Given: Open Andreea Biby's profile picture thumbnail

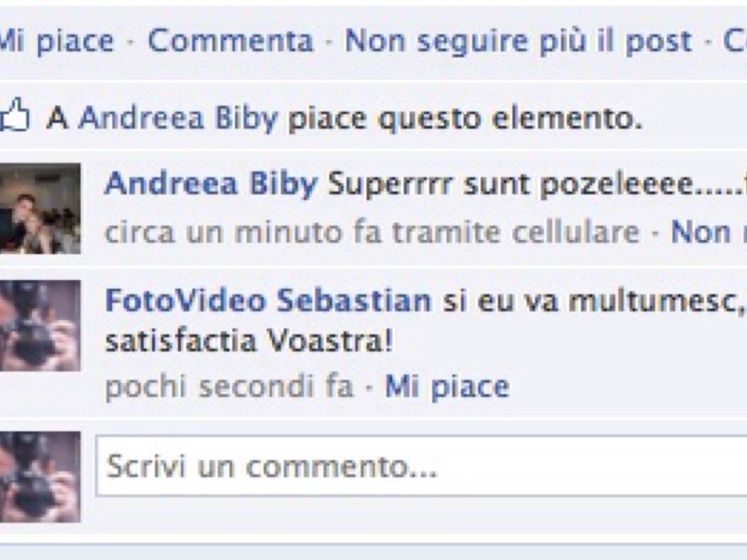Looking at the screenshot, I should click(x=40, y=208).
